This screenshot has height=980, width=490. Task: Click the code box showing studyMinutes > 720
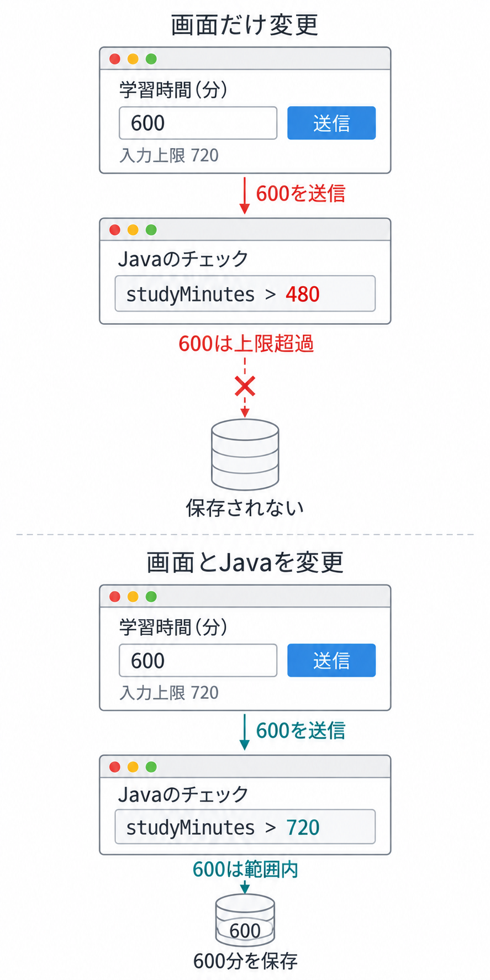(x=245, y=827)
